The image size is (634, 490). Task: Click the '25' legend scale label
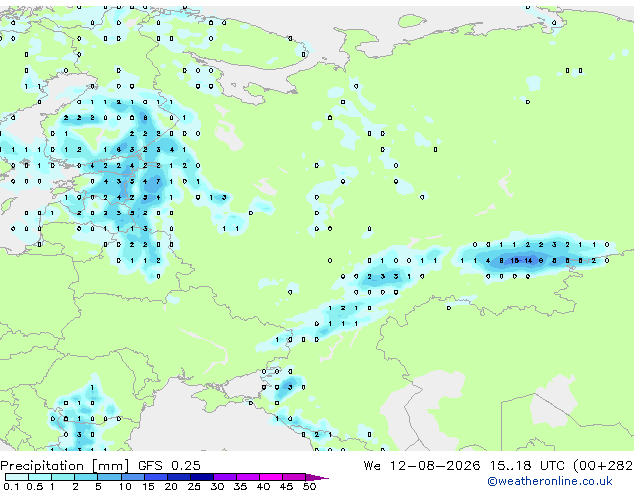click(x=194, y=486)
